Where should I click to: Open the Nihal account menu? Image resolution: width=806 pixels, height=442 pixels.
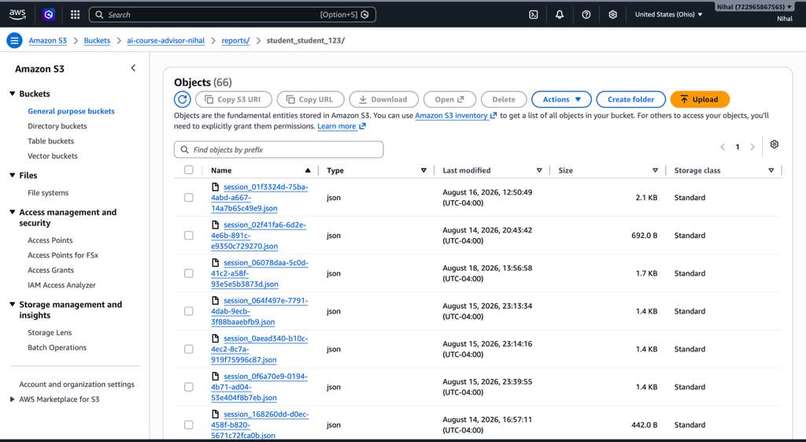tap(755, 7)
